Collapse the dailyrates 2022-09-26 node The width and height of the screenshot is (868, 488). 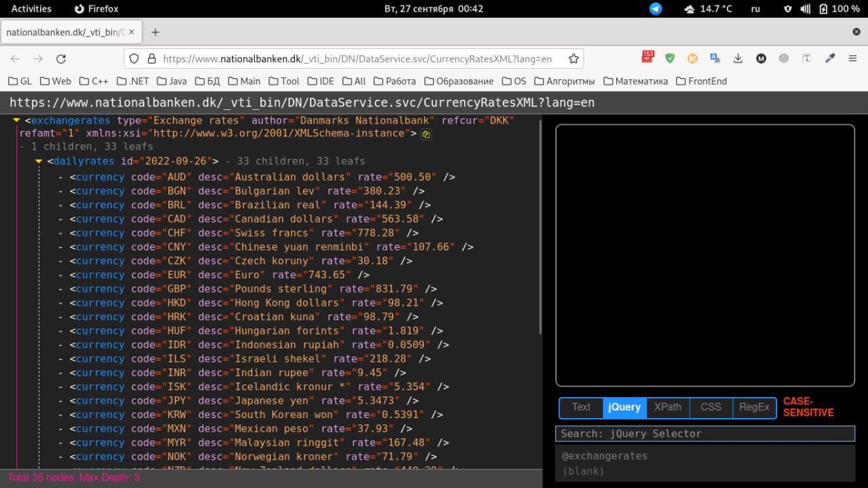coord(39,162)
